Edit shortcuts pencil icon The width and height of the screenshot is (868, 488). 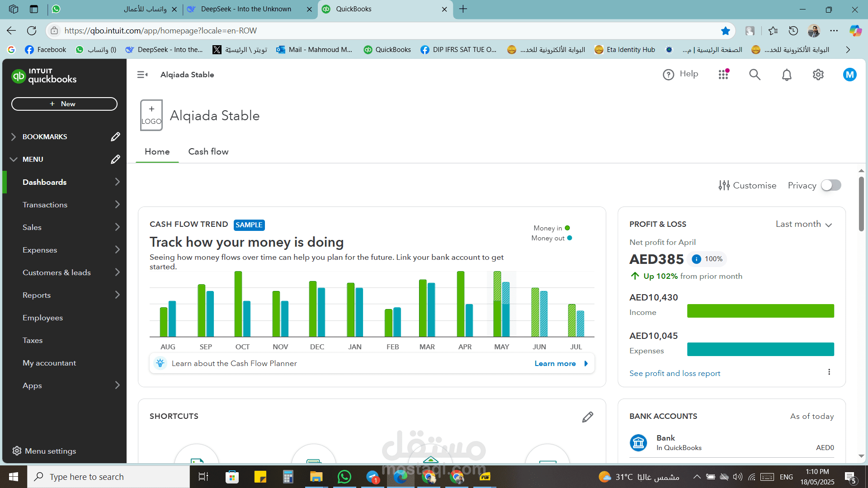point(588,417)
